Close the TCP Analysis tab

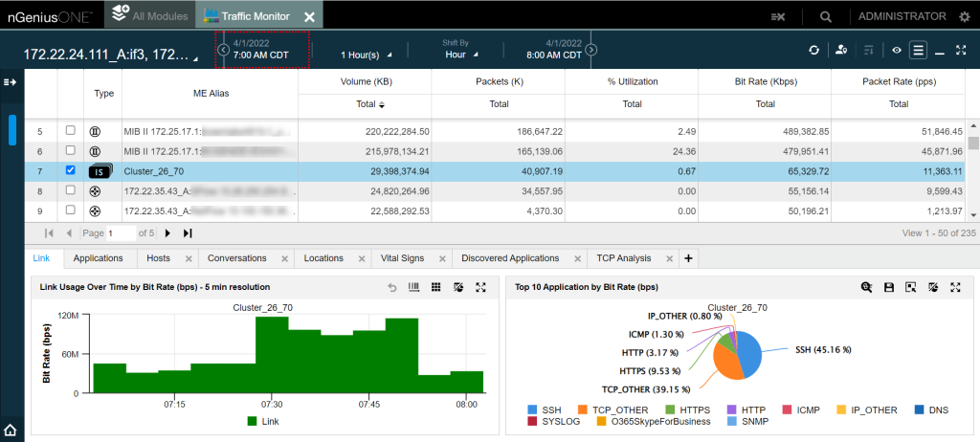(669, 258)
